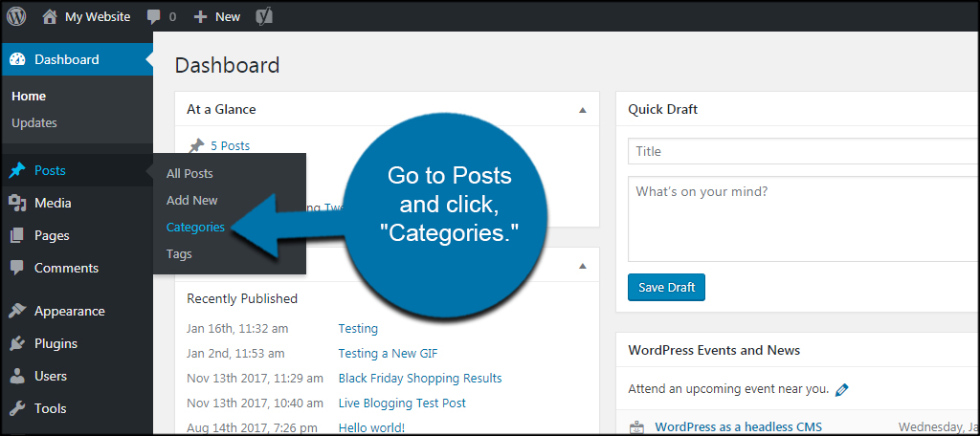The image size is (980, 436).
Task: Click the Save Draft button
Action: (666, 288)
